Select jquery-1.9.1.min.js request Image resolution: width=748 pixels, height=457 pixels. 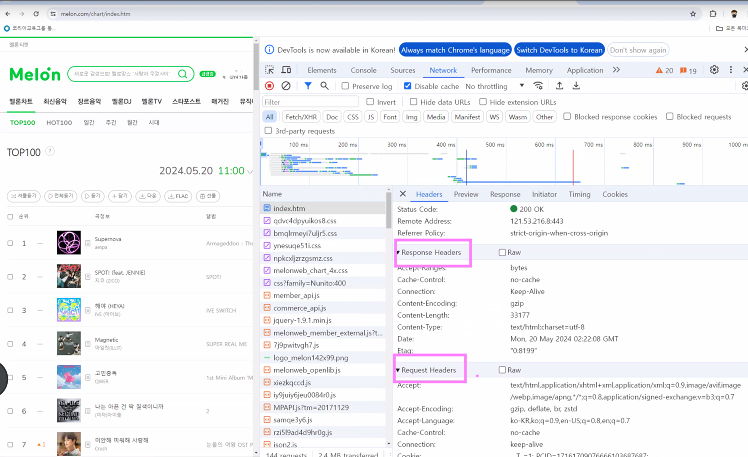point(323,320)
